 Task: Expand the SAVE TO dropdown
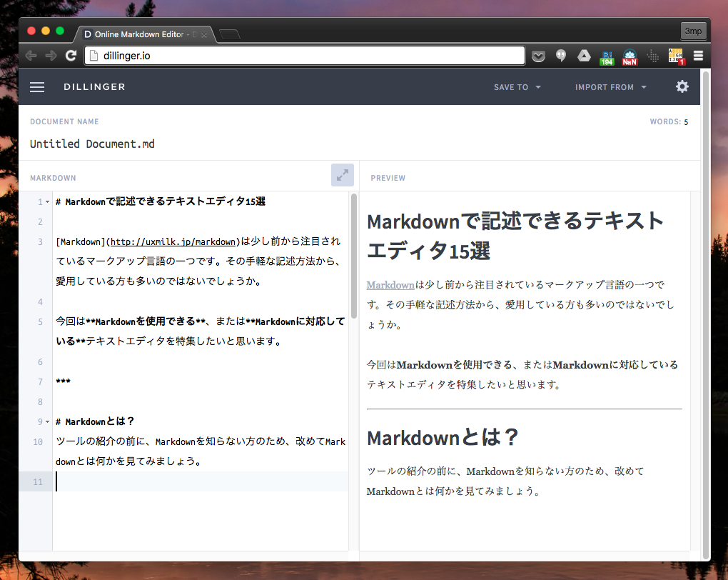[517, 87]
